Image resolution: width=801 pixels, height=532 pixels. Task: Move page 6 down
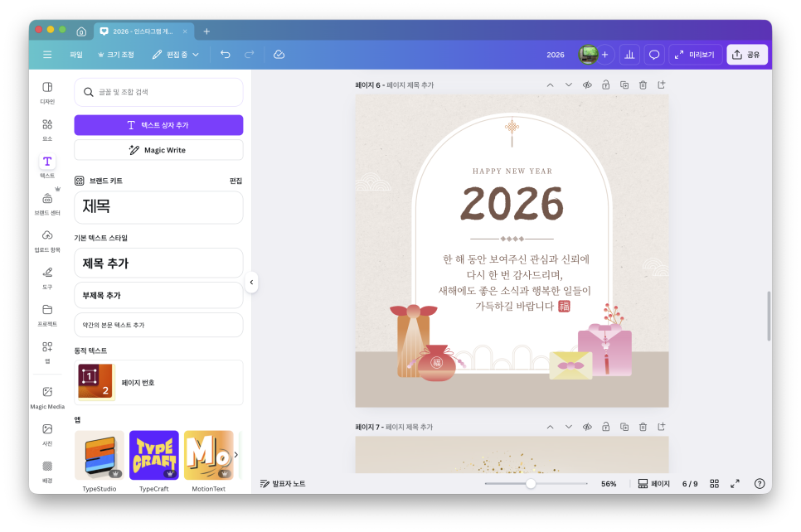(x=569, y=85)
